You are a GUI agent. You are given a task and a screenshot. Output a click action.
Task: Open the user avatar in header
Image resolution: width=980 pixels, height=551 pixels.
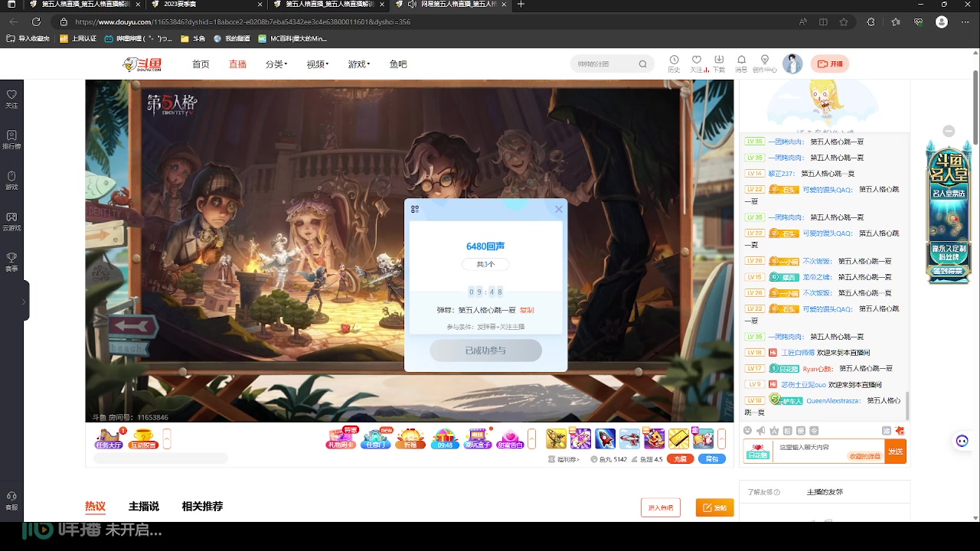792,64
